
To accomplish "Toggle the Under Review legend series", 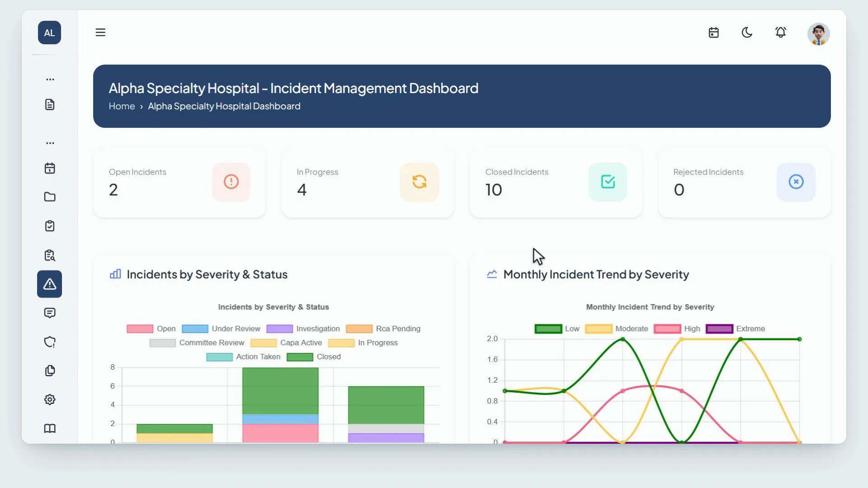I will pyautogui.click(x=221, y=329).
